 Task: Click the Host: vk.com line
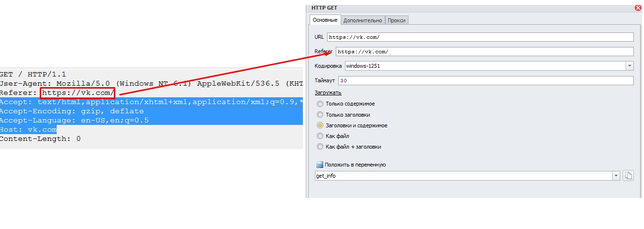29,129
